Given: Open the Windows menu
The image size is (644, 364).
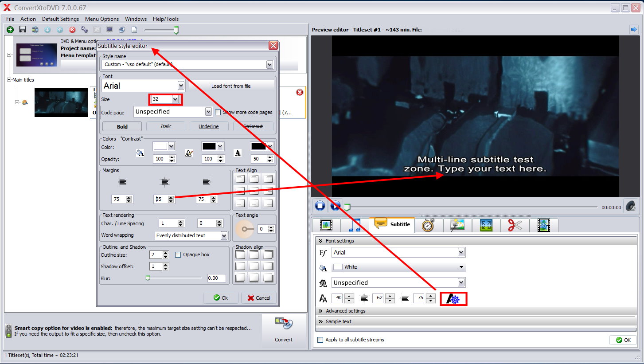Looking at the screenshot, I should point(136,19).
